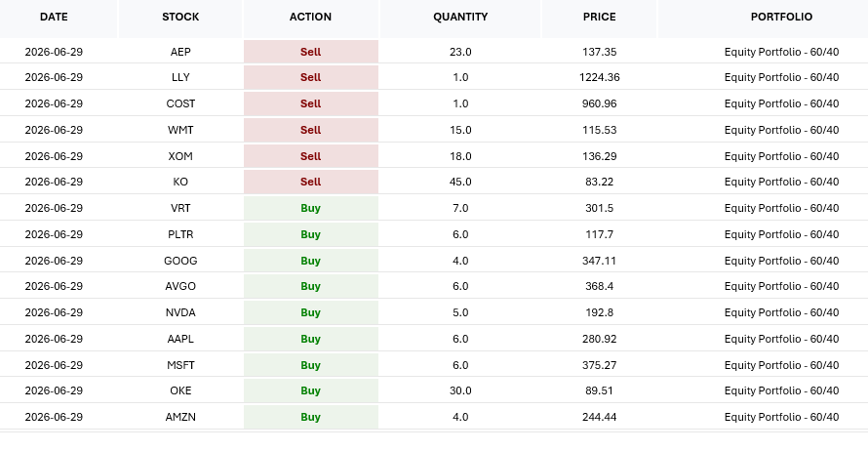868x451 pixels.
Task: Select the AVGO stock cell
Action: pos(180,286)
